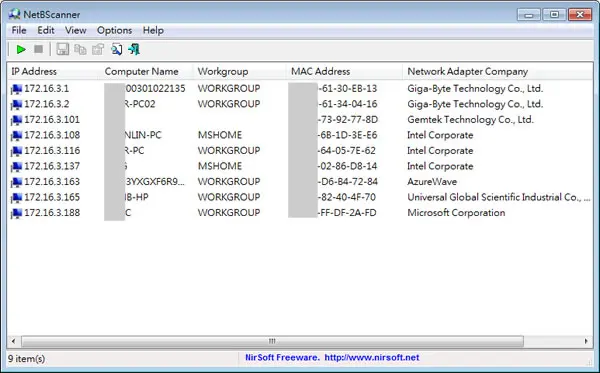Click computer icon beside 172.16.3.116

(16, 151)
